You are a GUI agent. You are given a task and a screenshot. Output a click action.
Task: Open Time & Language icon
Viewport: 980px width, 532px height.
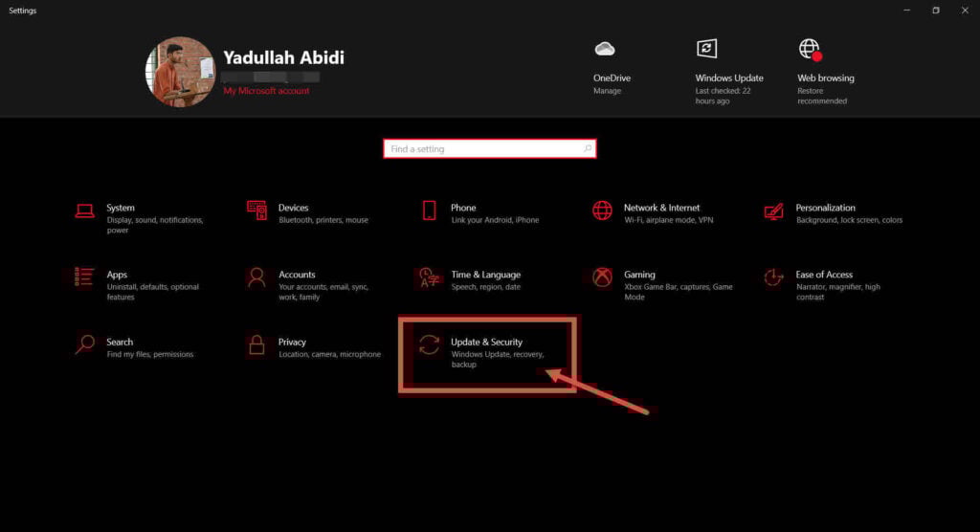(429, 277)
